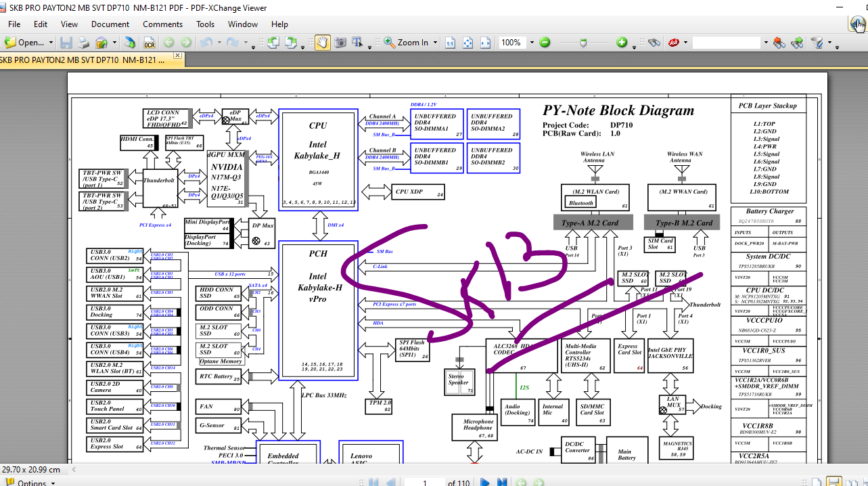Click the page number field
The image size is (868, 486).
coord(424,483)
